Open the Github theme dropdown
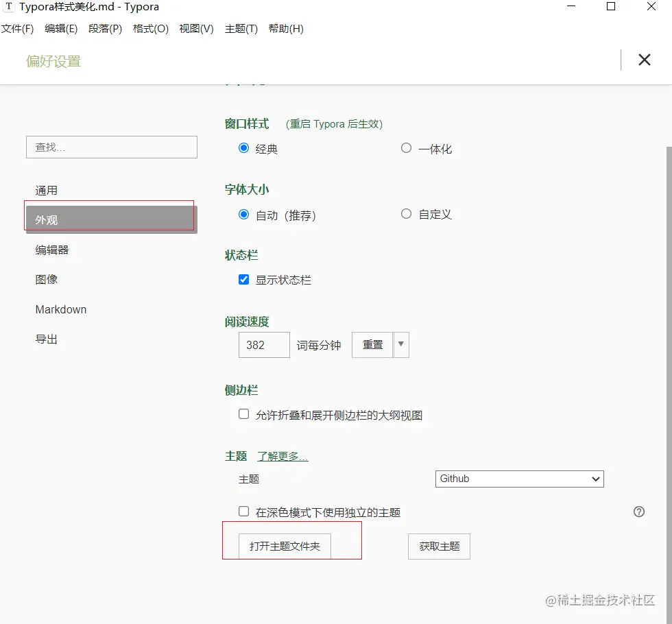Viewport: 672px width, 624px height. [520, 479]
